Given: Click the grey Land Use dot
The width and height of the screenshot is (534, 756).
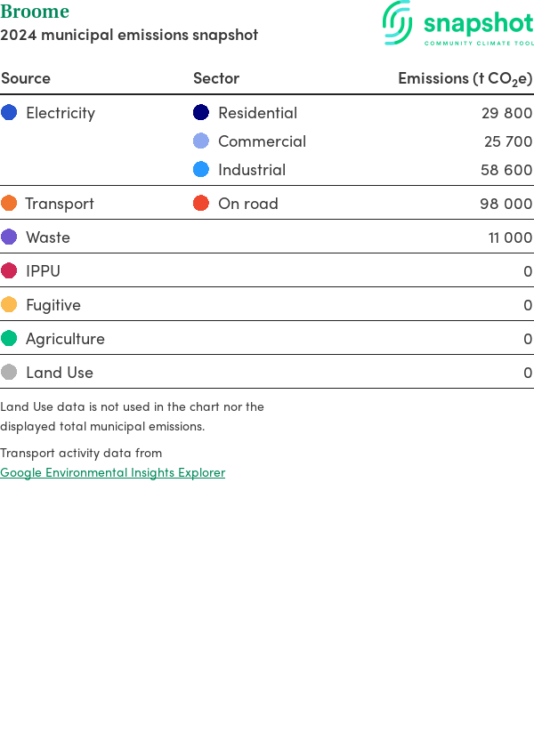Looking at the screenshot, I should click(9, 373).
